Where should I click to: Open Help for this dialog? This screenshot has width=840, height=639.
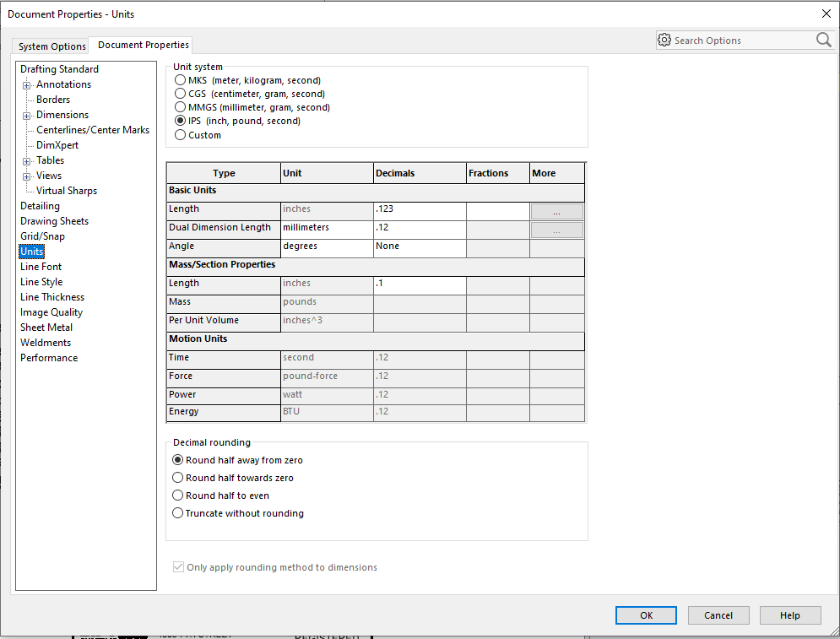click(x=790, y=615)
